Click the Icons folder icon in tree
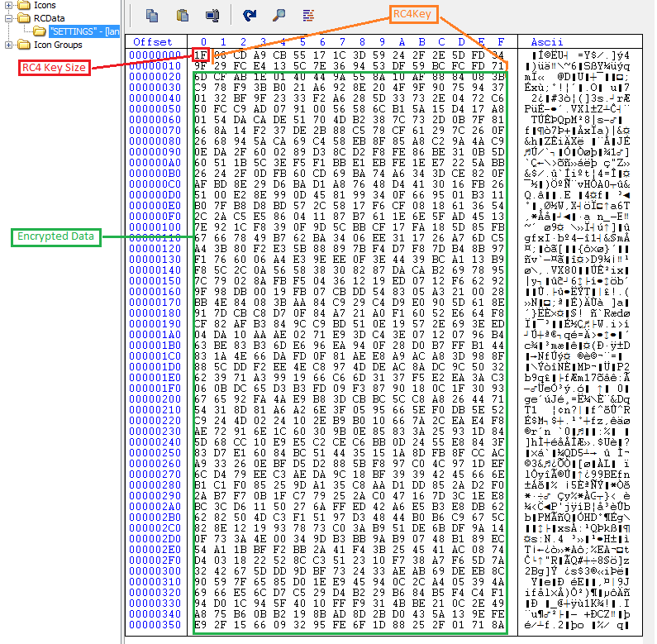Viewport: 657px width, 644px height. pyautogui.click(x=24, y=5)
